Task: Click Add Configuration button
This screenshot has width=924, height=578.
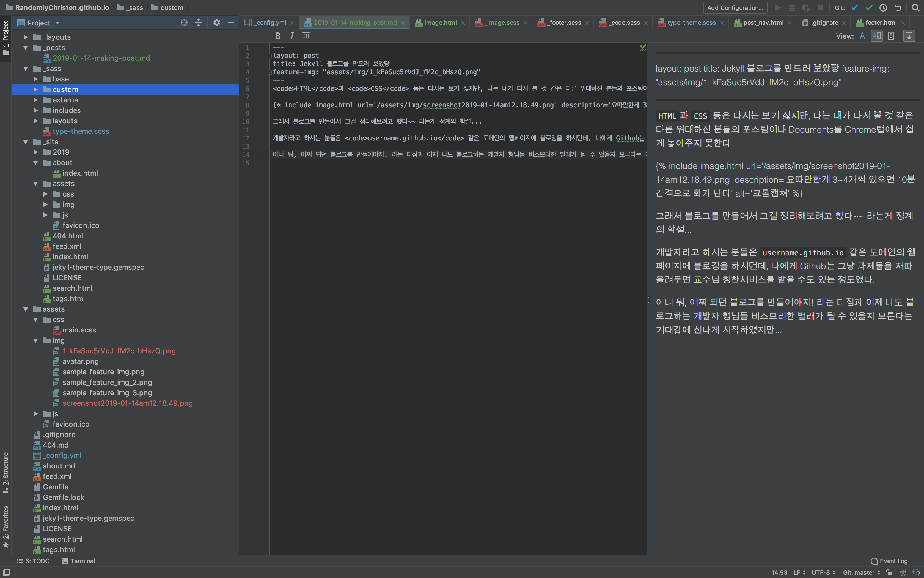Action: pyautogui.click(x=735, y=8)
